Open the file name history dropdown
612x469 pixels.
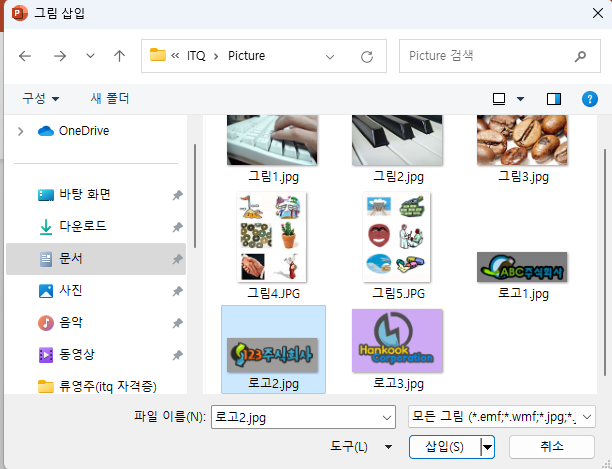(x=387, y=417)
